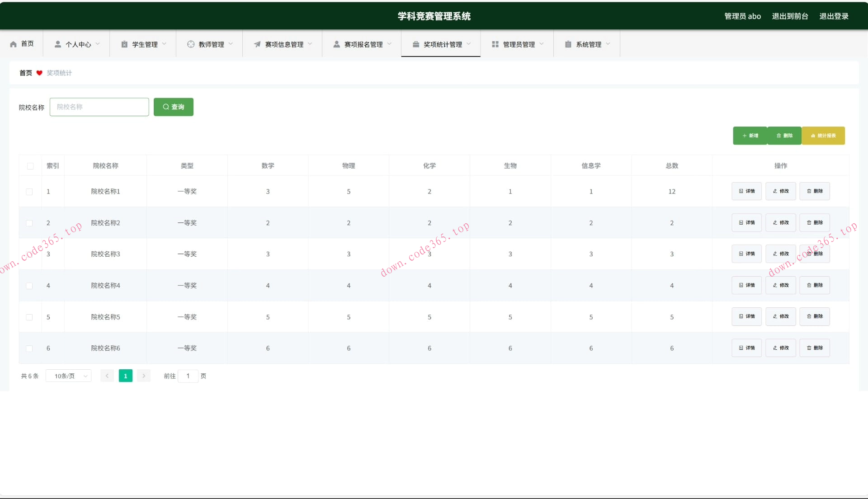
Task: Expand the 奖项统计管理 dropdown arrow
Action: (x=469, y=44)
